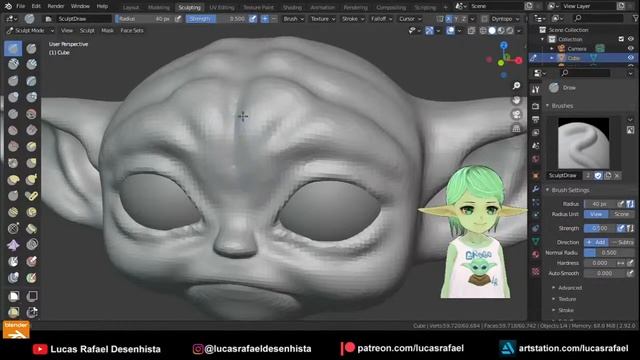Select the Box Hide tool
The image size is (640, 360).
coord(31,296)
